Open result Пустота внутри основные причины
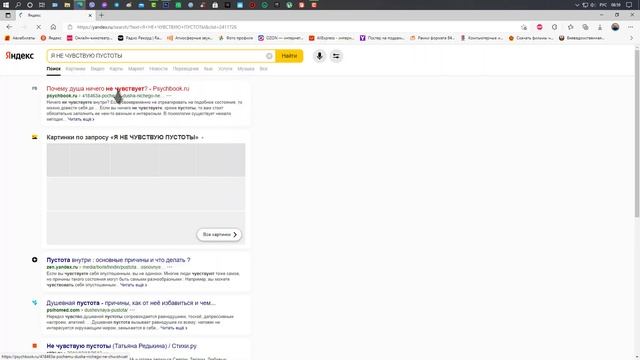 118,260
